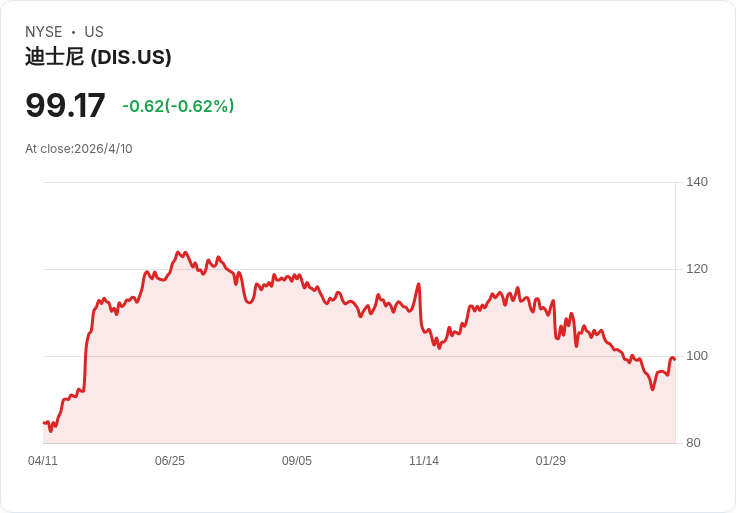
Task: Select the 11/14 date axis label
Action: point(424,461)
